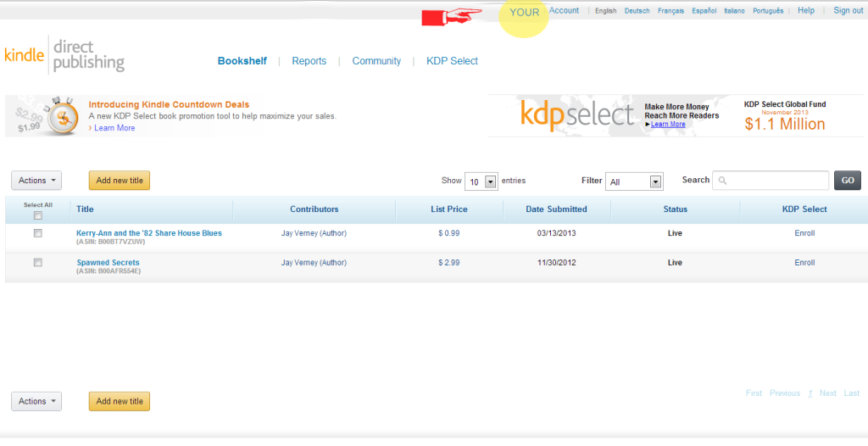Click the $ 2.99 list price
868x446 pixels.
(x=449, y=263)
